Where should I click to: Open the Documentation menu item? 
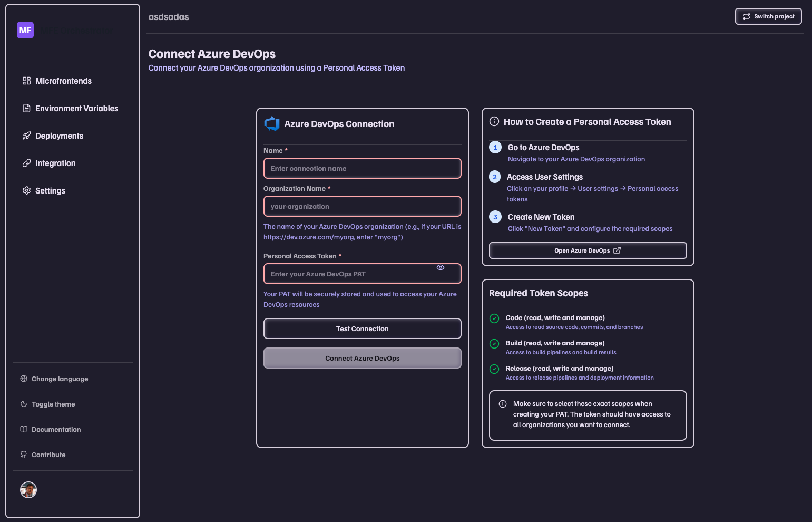point(56,429)
